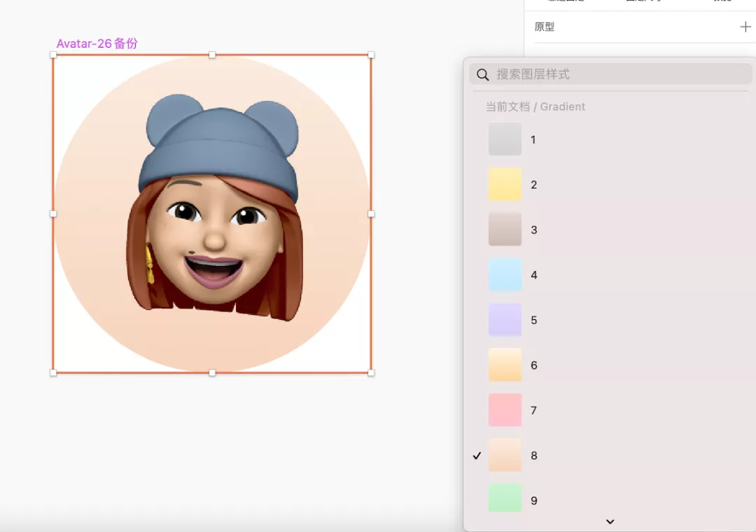The height and width of the screenshot is (532, 756).
Task: Select gradient style 9 green swatch
Action: pos(505,500)
